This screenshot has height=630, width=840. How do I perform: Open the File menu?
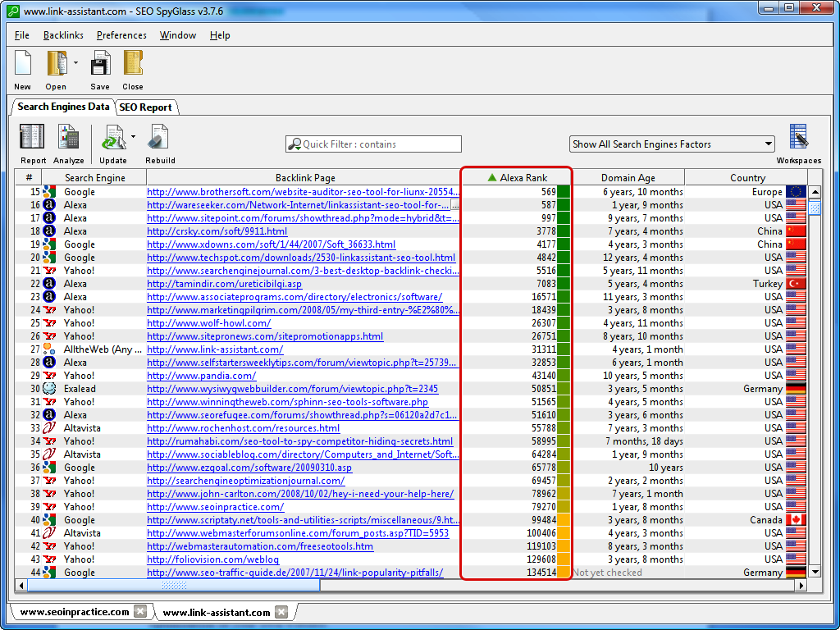click(22, 35)
